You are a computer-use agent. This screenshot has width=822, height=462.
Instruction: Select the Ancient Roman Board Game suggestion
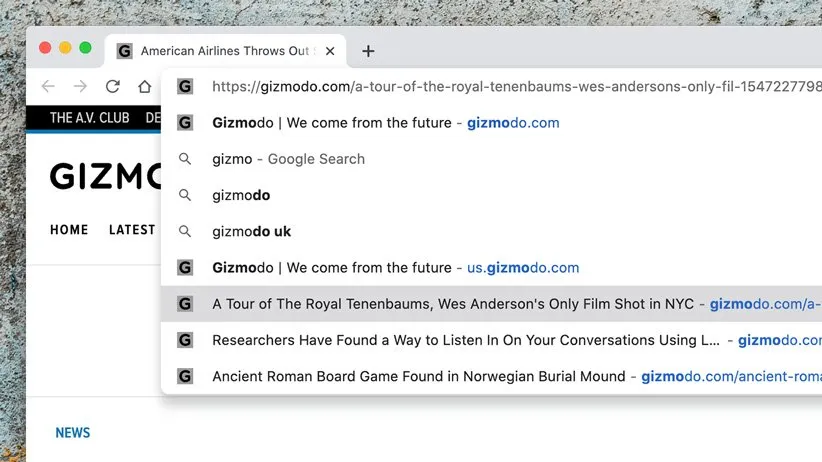click(x=418, y=377)
